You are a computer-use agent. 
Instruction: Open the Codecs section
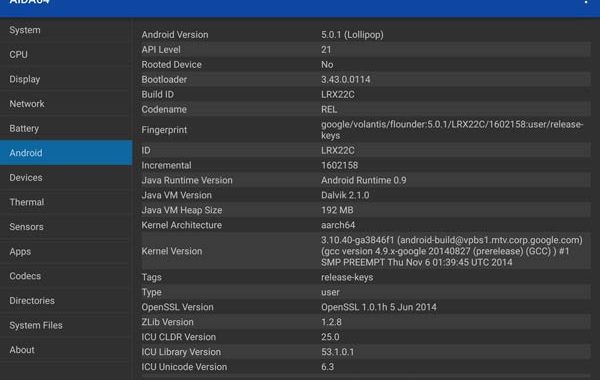(x=66, y=276)
